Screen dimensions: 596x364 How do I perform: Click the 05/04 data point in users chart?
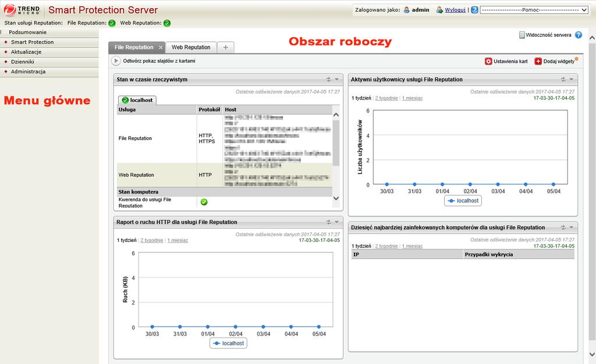[554, 184]
